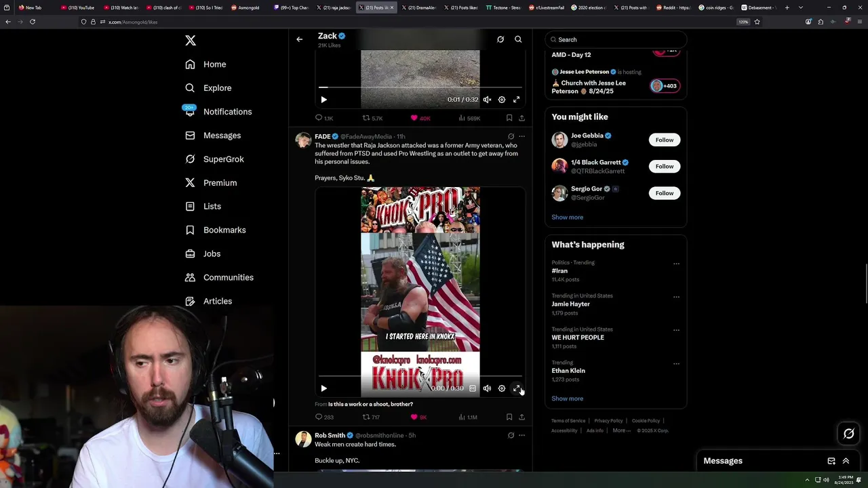Unlike the top post with 40K likes

420,118
